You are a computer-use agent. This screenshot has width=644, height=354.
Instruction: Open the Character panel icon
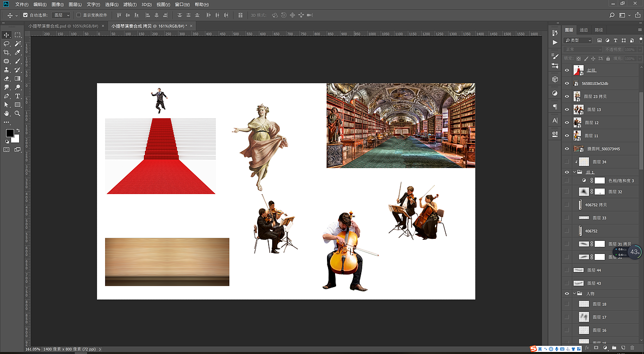tap(555, 121)
